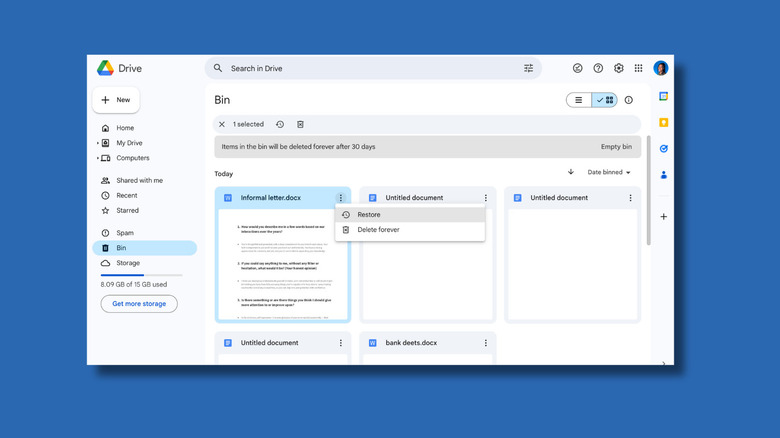
Task: Open more options for bank deets.docx
Action: coord(486,343)
